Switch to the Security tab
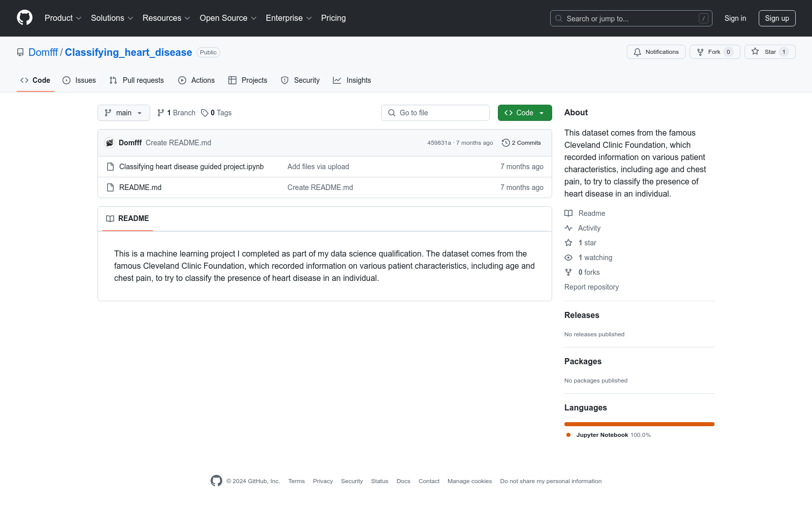This screenshot has width=812, height=508. pos(300,80)
